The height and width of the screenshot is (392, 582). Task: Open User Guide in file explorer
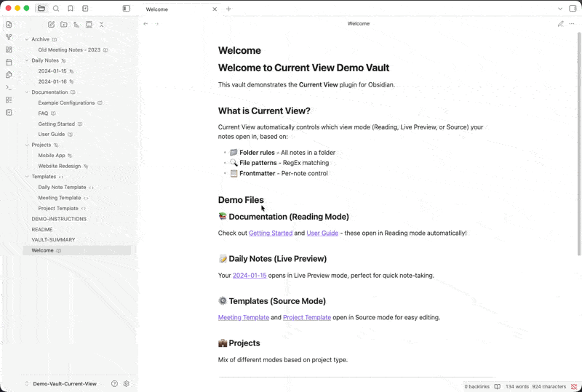52,135
